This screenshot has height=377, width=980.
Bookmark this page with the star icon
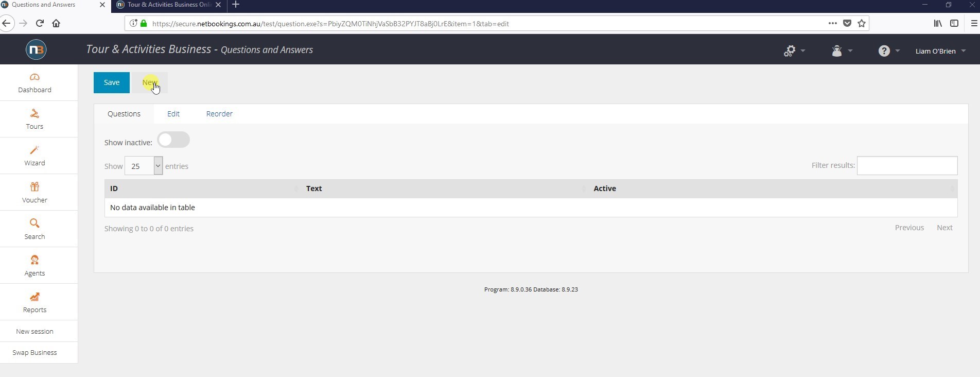tap(862, 23)
